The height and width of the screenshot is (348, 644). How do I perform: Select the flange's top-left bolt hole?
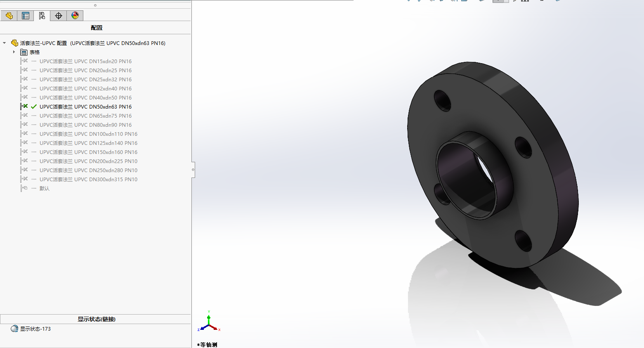[x=442, y=100]
